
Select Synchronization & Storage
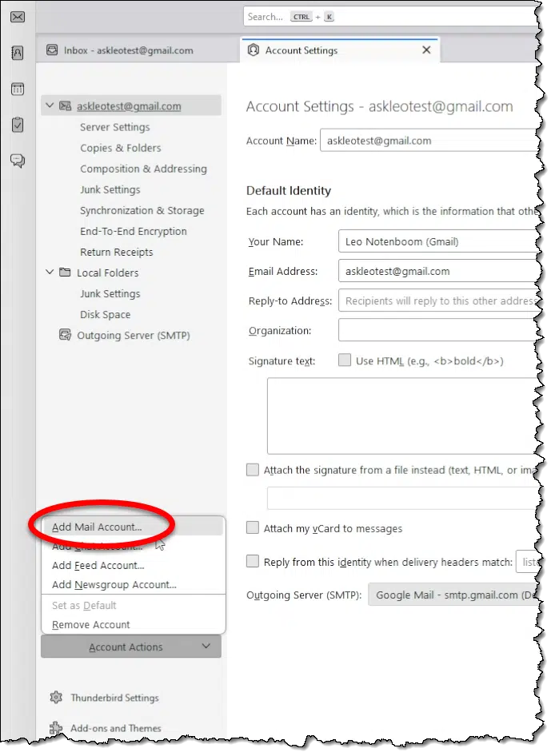(x=142, y=210)
